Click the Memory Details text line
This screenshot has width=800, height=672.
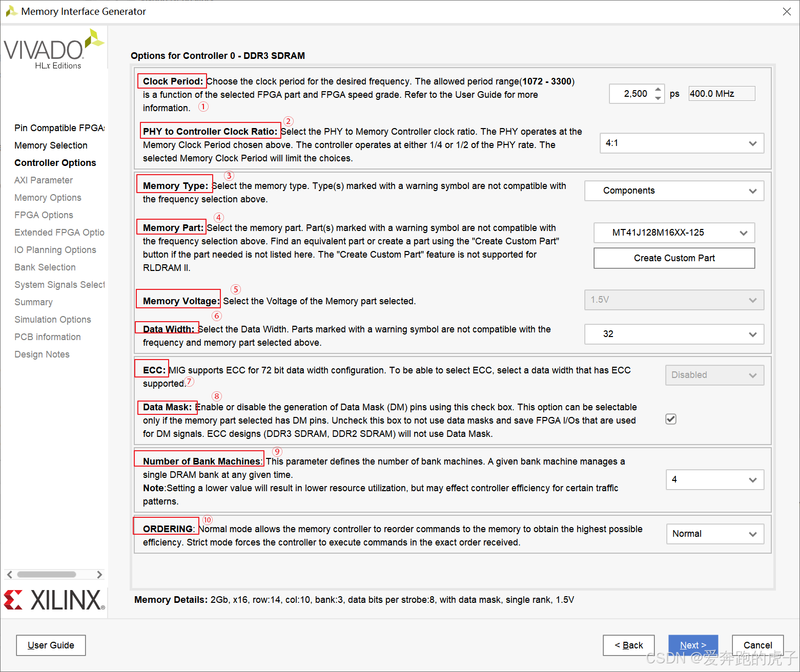354,600
